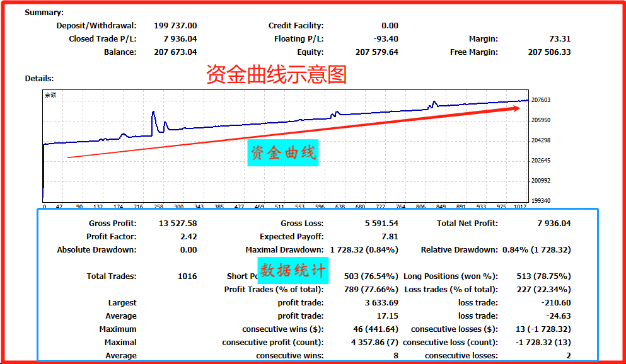This screenshot has width=626, height=364.
Task: Click the 余额 legend in the chart corner
Action: click(x=50, y=95)
